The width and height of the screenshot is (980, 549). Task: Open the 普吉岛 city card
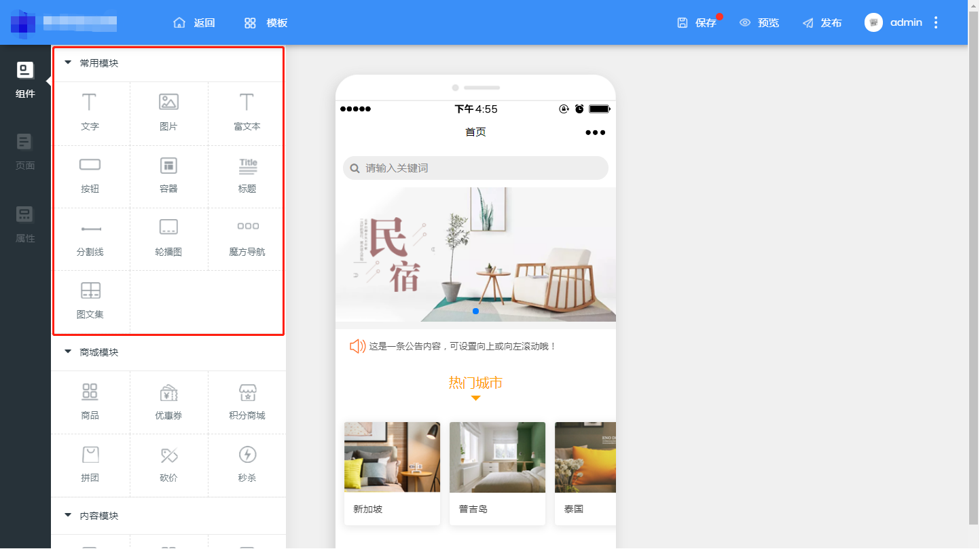[x=497, y=474]
